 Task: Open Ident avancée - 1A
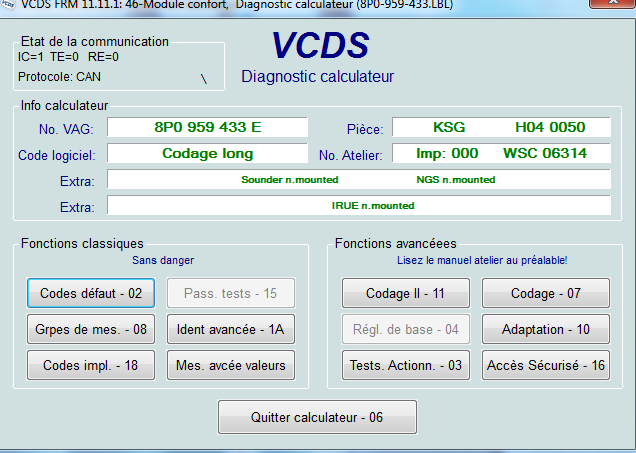tap(231, 329)
